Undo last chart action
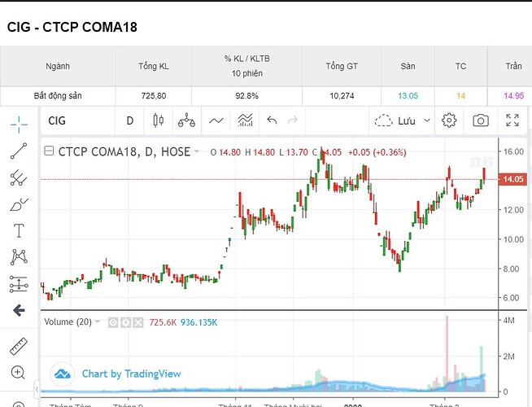The image size is (532, 407). 272,120
